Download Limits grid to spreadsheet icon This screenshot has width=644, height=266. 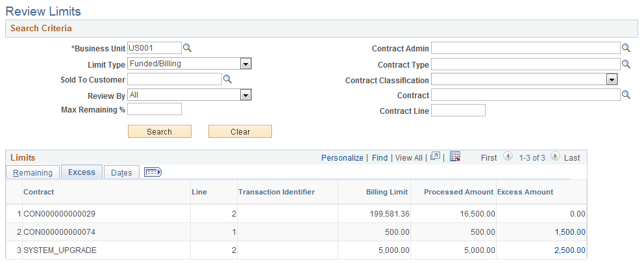(455, 157)
